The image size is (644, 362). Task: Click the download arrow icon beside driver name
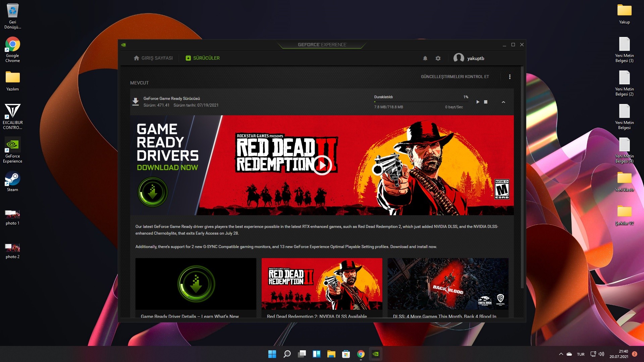(x=136, y=102)
